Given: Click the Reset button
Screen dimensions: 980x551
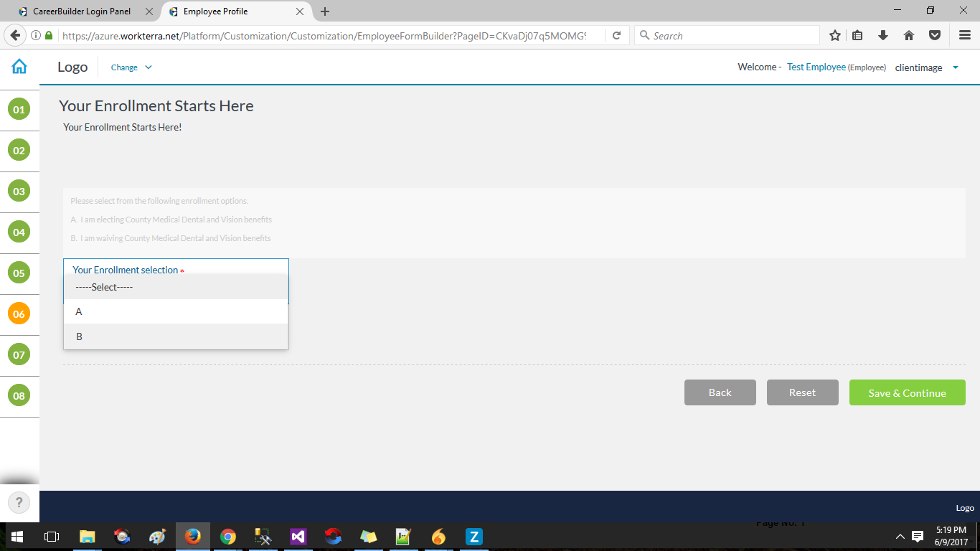Looking at the screenshot, I should (802, 392).
